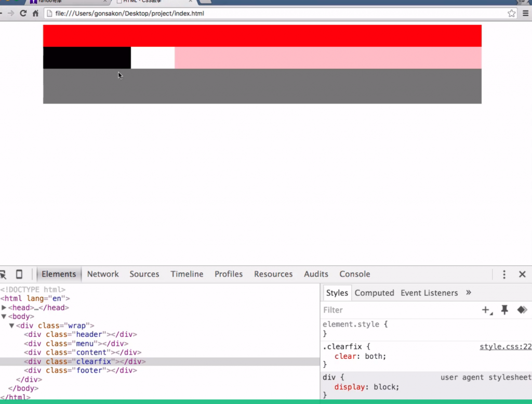The image size is (532, 404).
Task: Open the style.css:22 source link
Action: (x=506, y=347)
